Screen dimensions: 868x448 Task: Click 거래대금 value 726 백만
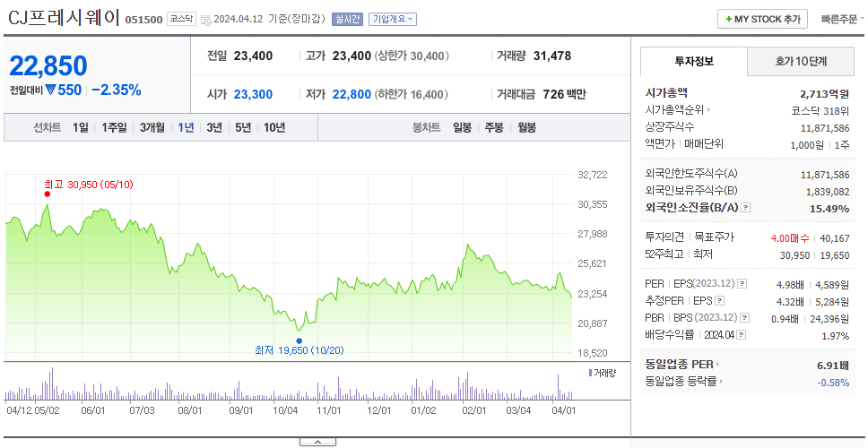[x=564, y=95]
